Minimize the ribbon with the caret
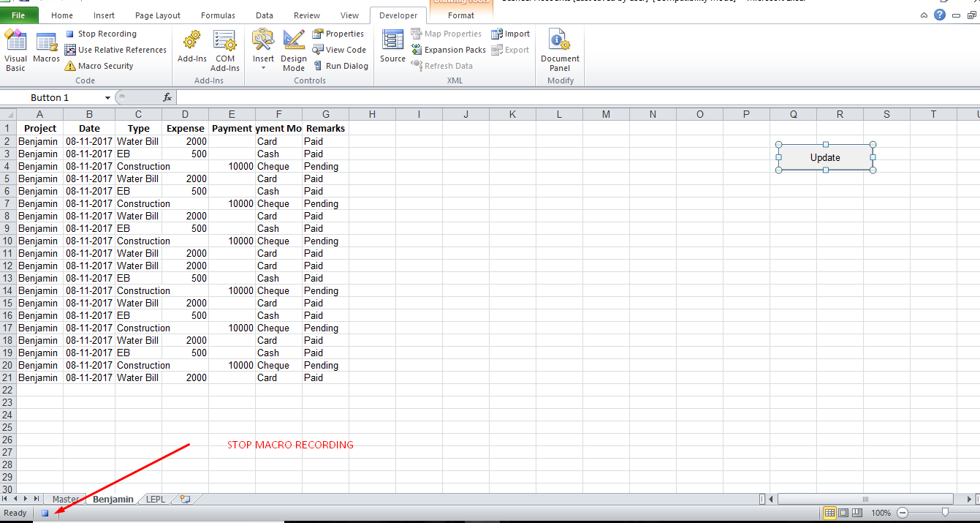 924,15
